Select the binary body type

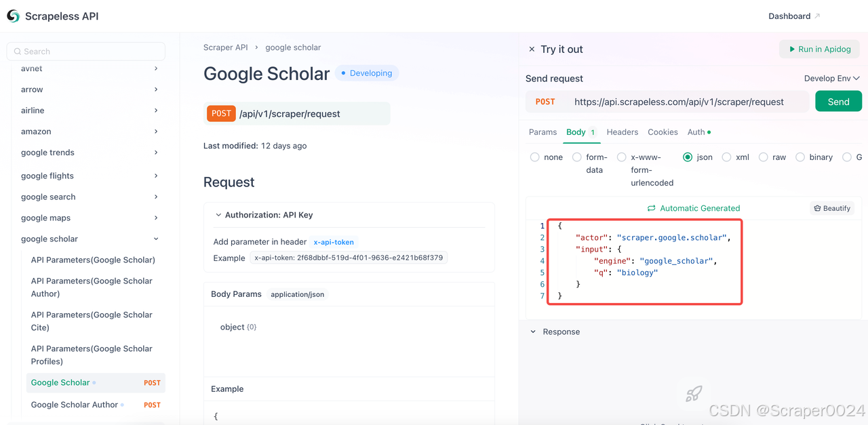pos(800,157)
